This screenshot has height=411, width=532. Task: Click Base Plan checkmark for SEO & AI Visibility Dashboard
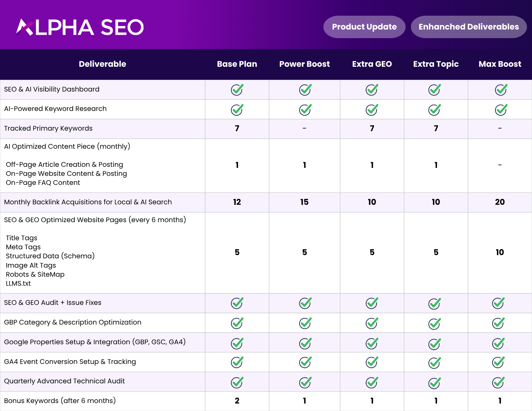pos(237,90)
